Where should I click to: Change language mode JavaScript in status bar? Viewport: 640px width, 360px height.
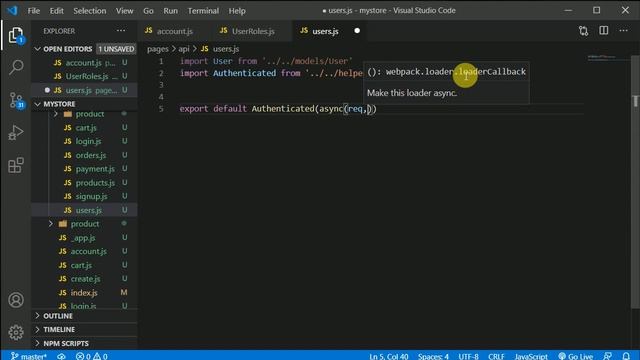[x=531, y=356]
